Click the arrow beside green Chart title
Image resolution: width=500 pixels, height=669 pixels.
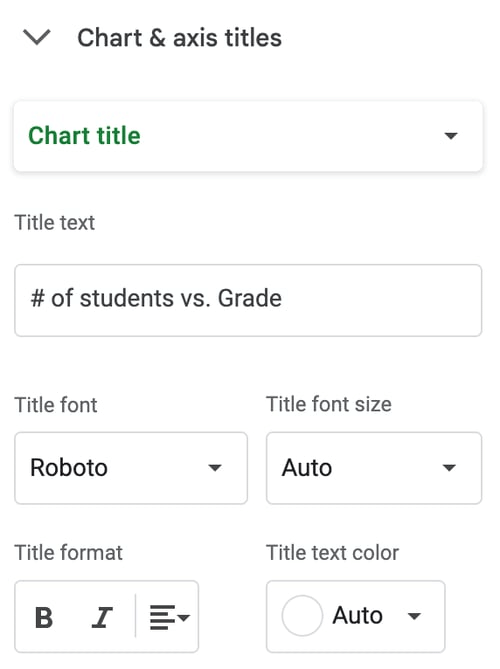tap(451, 136)
